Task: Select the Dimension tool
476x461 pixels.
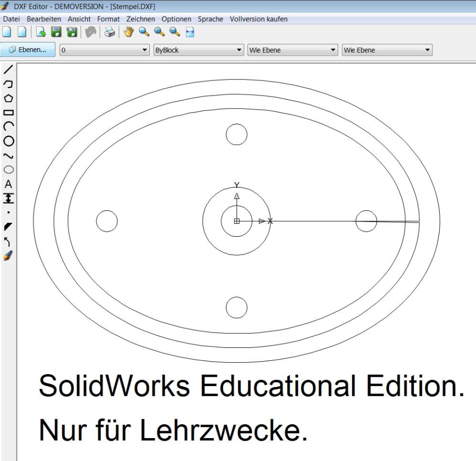Action: click(x=8, y=198)
